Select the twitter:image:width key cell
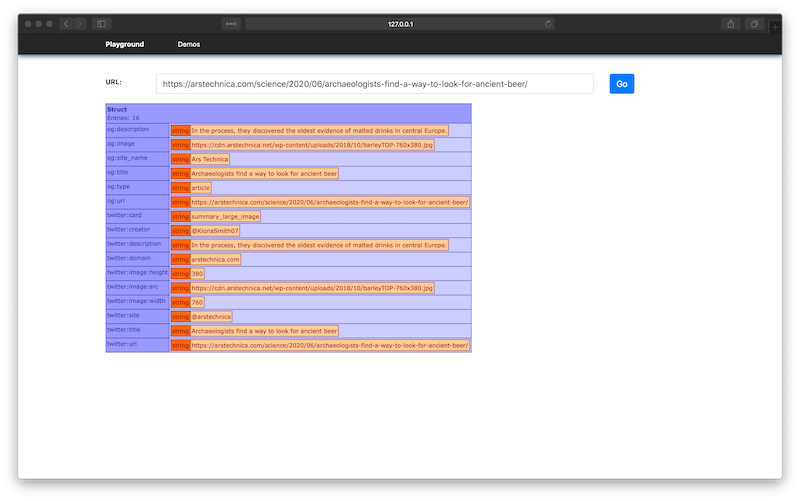This screenshot has width=800, height=501. click(x=138, y=302)
